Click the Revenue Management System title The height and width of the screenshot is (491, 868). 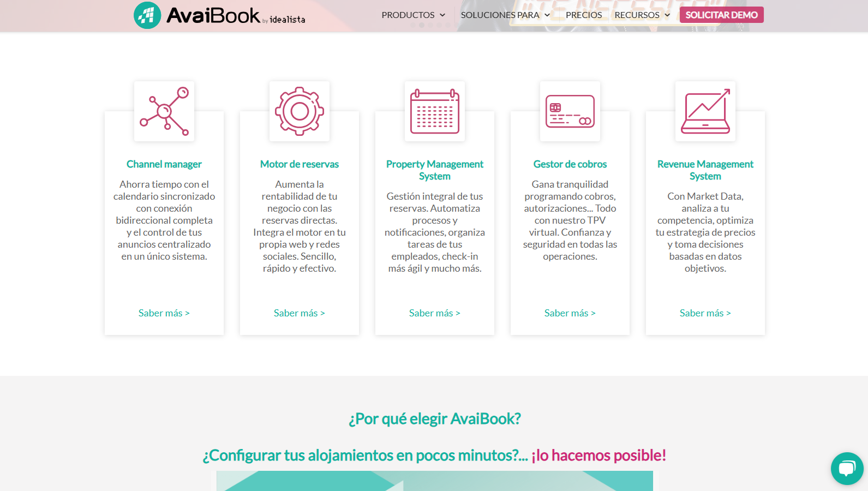coord(705,170)
